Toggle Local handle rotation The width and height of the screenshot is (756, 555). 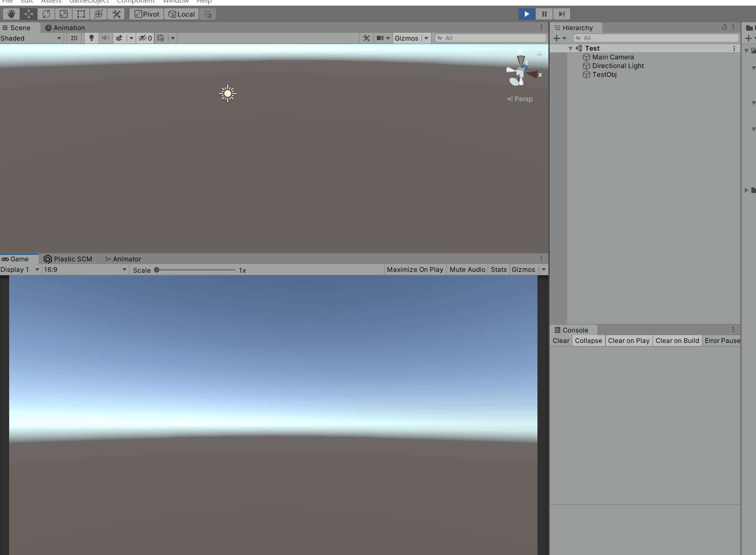[181, 14]
